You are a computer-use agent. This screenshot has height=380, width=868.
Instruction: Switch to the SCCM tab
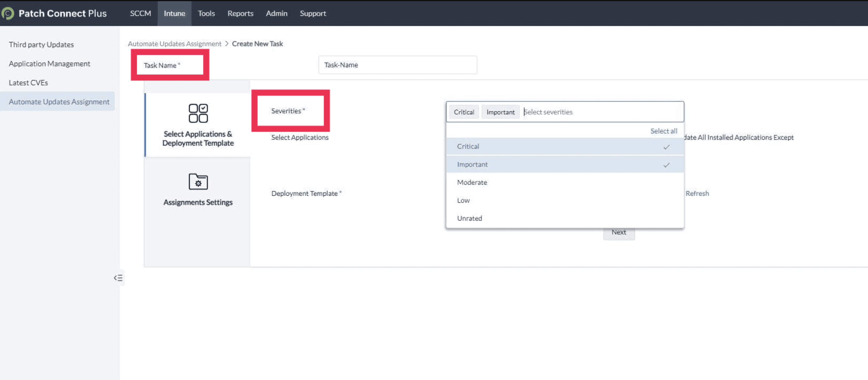pyautogui.click(x=140, y=14)
